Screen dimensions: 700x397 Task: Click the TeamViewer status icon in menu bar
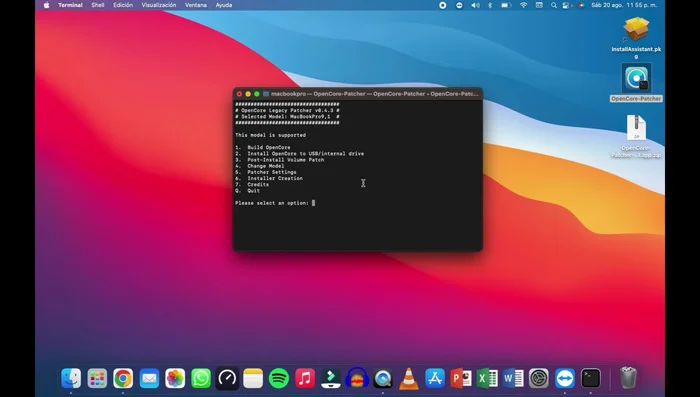[x=459, y=5]
